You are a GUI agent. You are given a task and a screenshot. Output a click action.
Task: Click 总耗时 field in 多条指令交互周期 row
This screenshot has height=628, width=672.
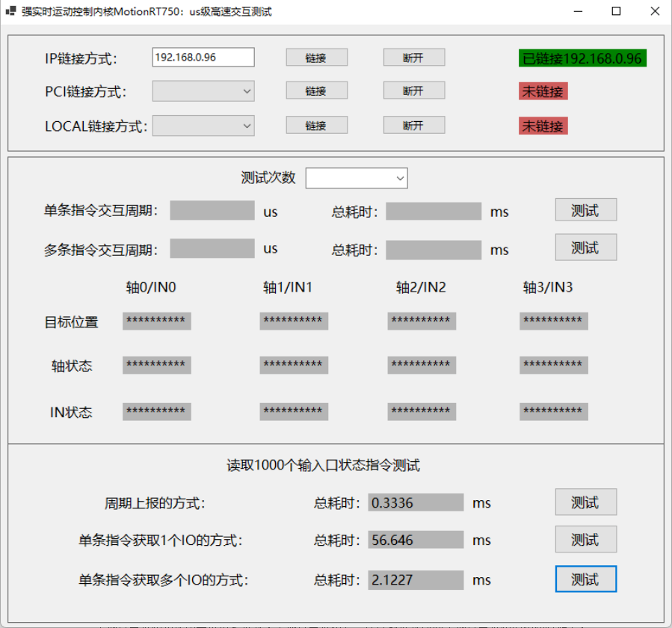[434, 250]
